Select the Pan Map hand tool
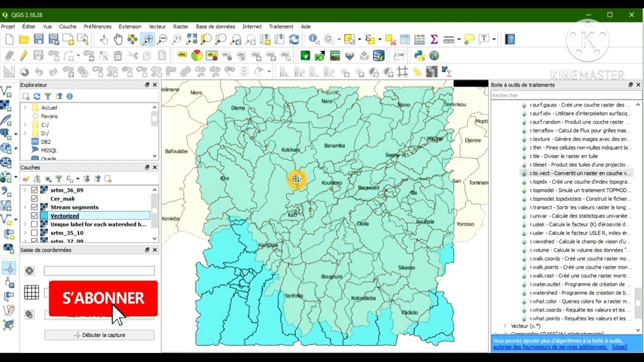 pos(118,39)
